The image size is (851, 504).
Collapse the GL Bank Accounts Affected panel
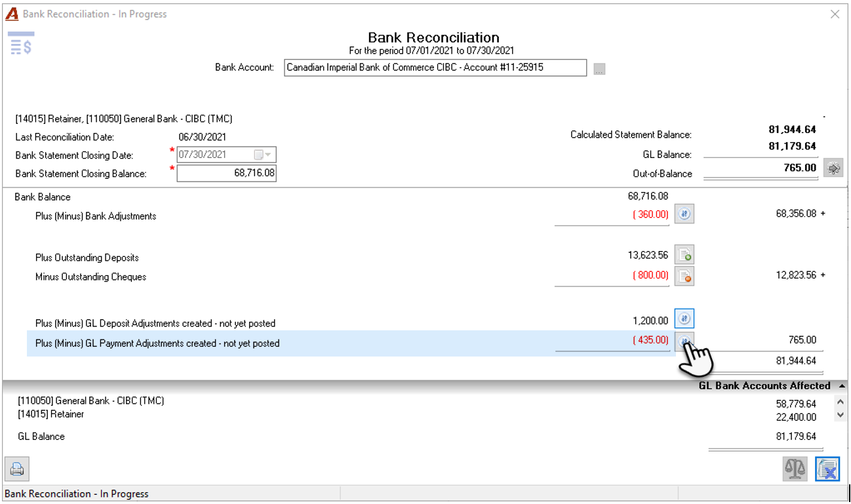pos(842,386)
